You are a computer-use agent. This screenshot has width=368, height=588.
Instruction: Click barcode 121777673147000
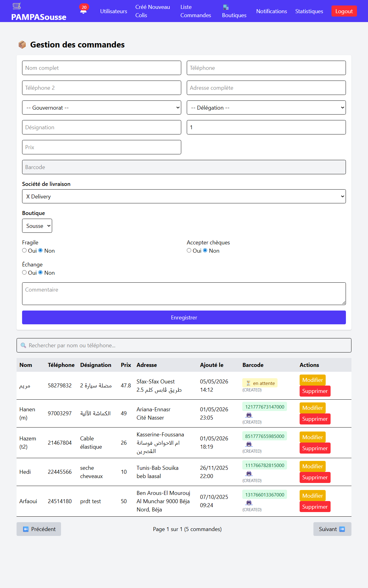265,407
